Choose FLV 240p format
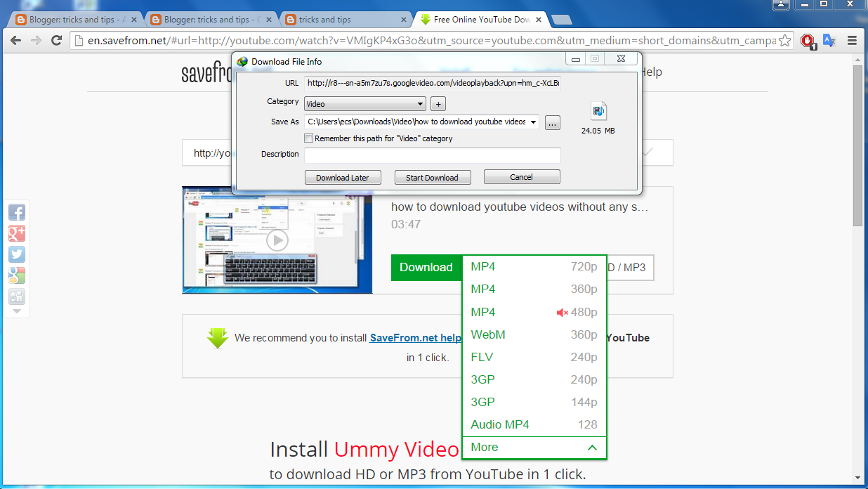This screenshot has height=489, width=868. tap(534, 357)
